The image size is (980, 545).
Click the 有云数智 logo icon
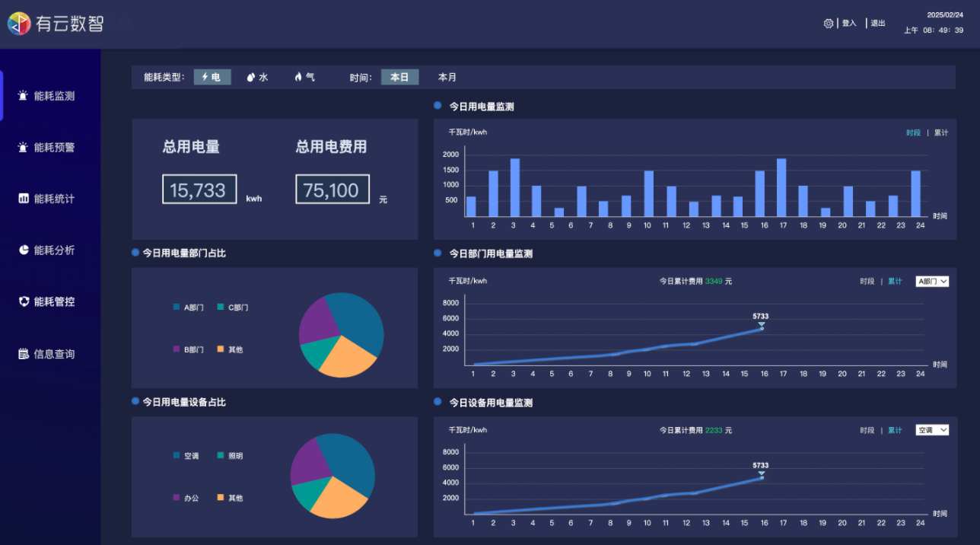pyautogui.click(x=19, y=24)
